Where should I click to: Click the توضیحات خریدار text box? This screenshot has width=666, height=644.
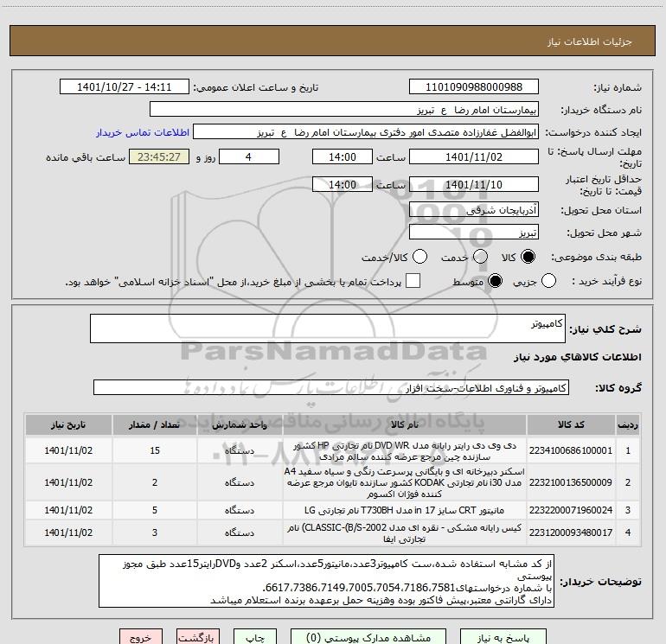point(326,581)
